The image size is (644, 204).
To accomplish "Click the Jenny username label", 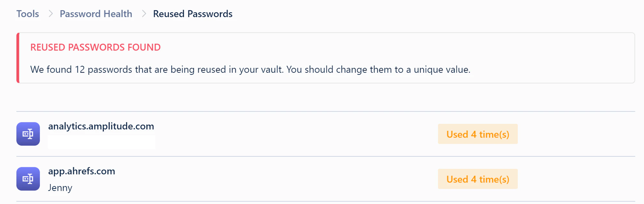I will pos(60,188).
